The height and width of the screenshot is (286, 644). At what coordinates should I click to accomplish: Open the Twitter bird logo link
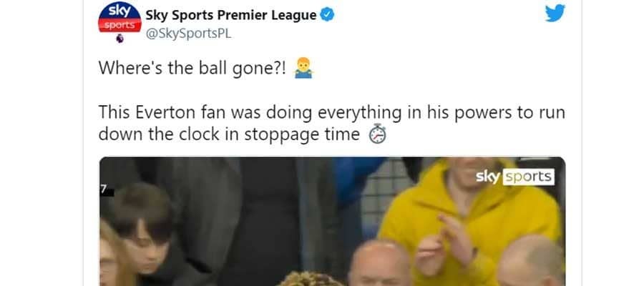555,13
